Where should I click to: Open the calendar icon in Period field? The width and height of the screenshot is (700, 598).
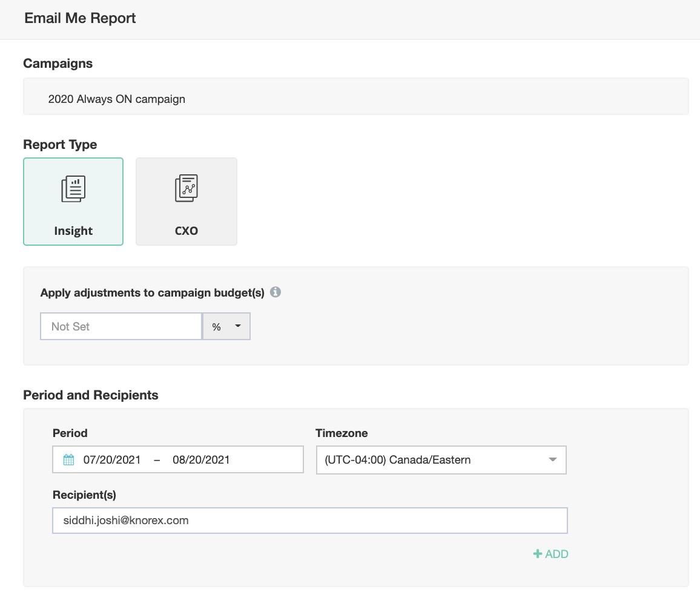coord(68,460)
